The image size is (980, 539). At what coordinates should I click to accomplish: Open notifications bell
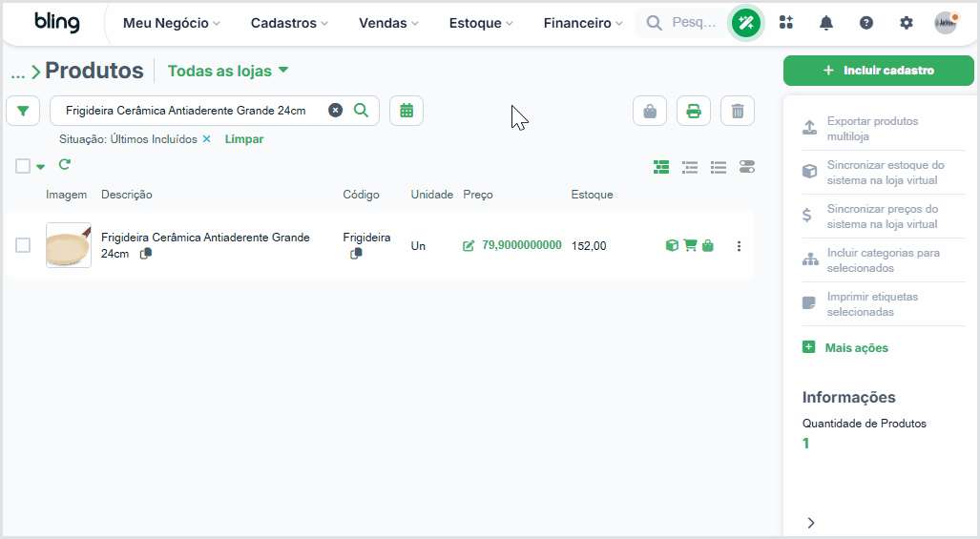pyautogui.click(x=826, y=23)
